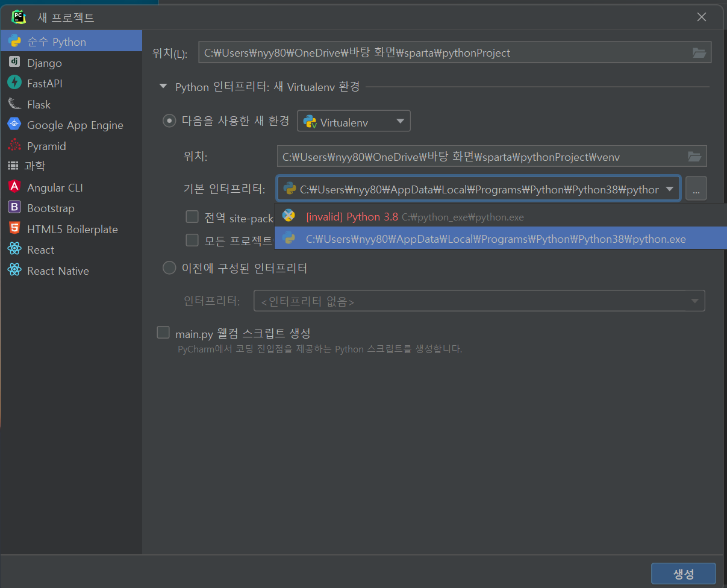Click Virtualenv icon inside the dropdown

tap(310, 122)
